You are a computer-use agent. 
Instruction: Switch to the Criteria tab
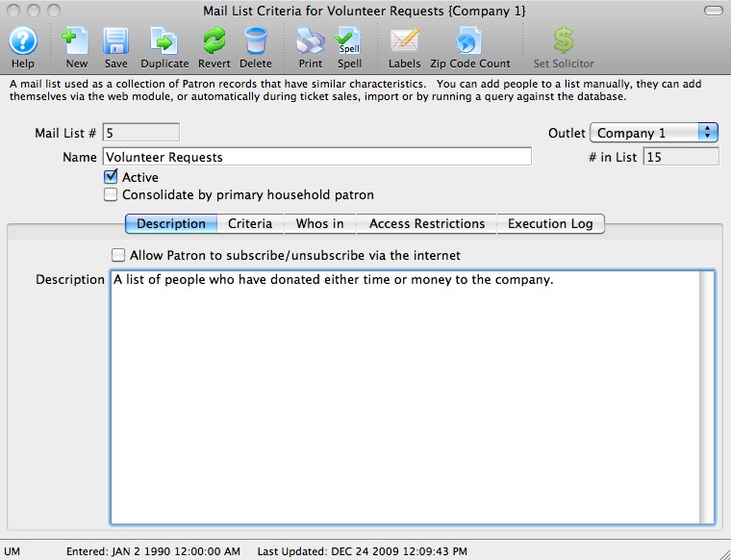coord(250,224)
